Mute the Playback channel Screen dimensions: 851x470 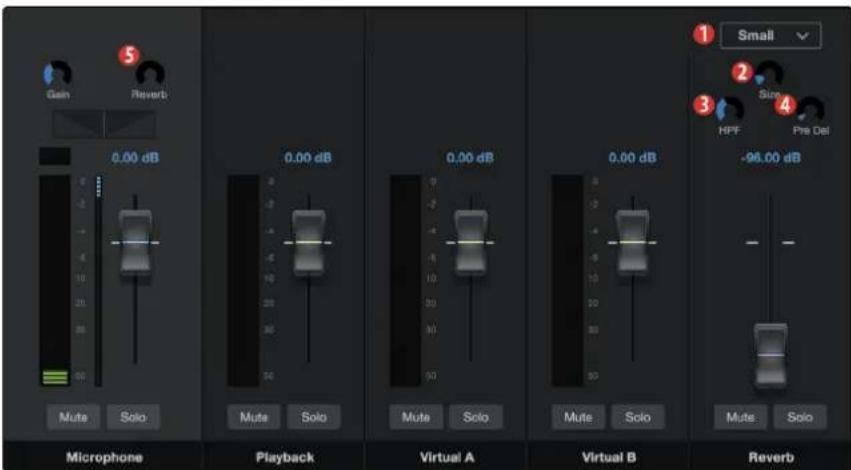[253, 417]
